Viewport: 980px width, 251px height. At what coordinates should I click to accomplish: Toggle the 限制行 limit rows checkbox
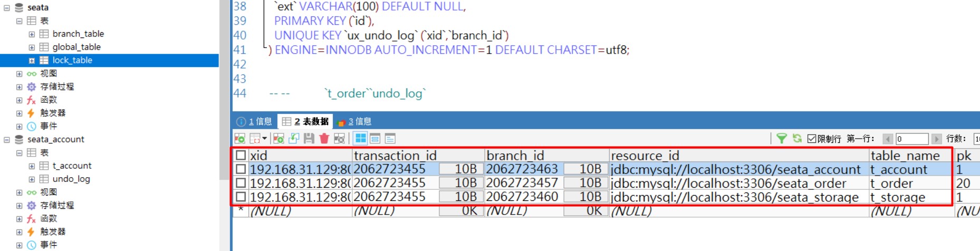coord(812,139)
